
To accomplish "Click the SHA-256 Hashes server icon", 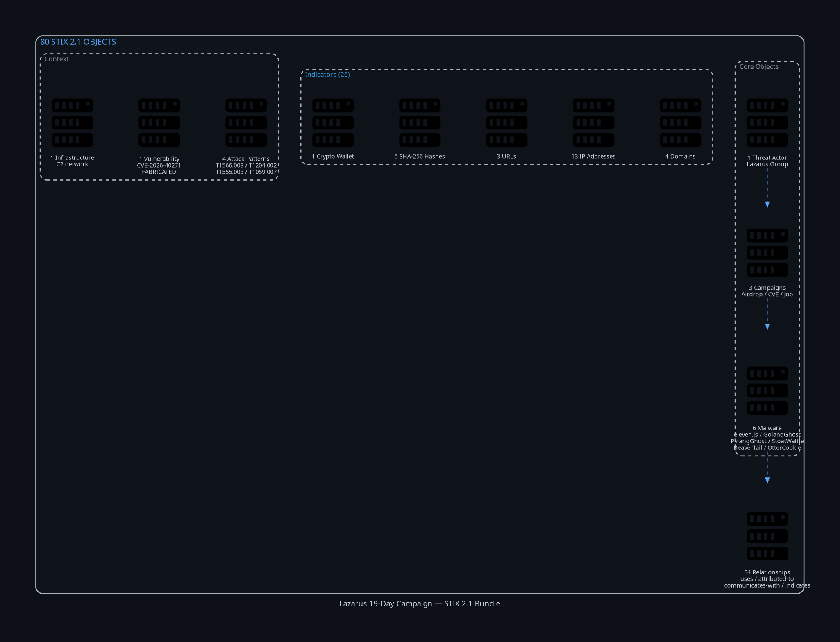I will click(420, 123).
